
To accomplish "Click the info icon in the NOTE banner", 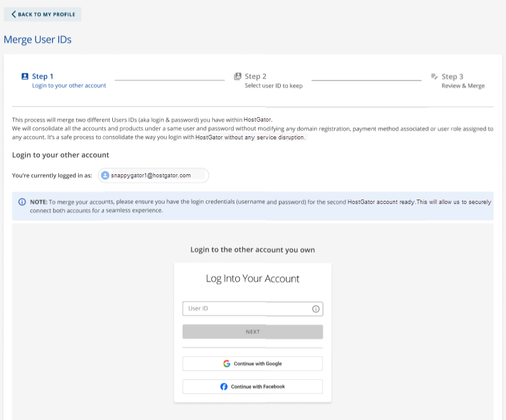I will [x=22, y=202].
